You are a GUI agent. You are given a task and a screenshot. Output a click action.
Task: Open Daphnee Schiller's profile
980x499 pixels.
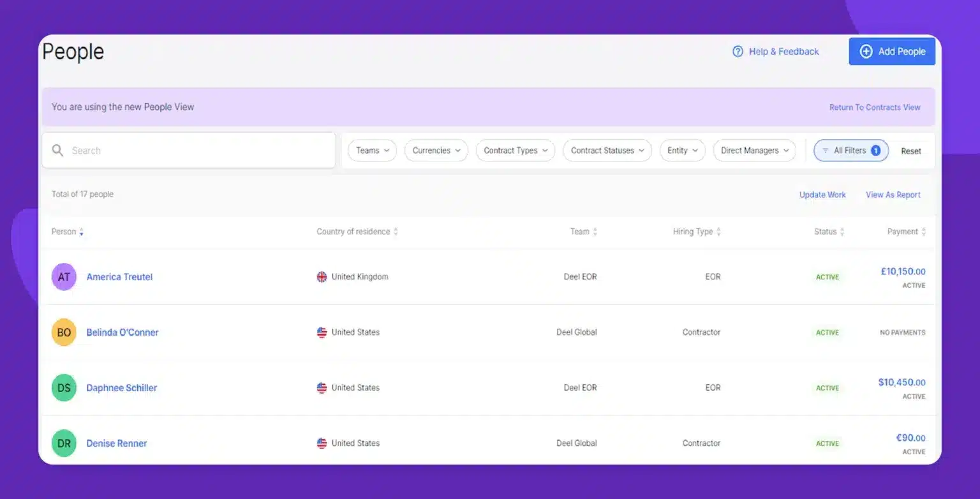click(122, 388)
